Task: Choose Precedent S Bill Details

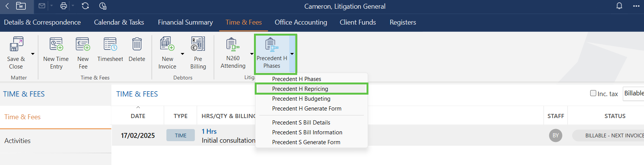Action: 301,123
